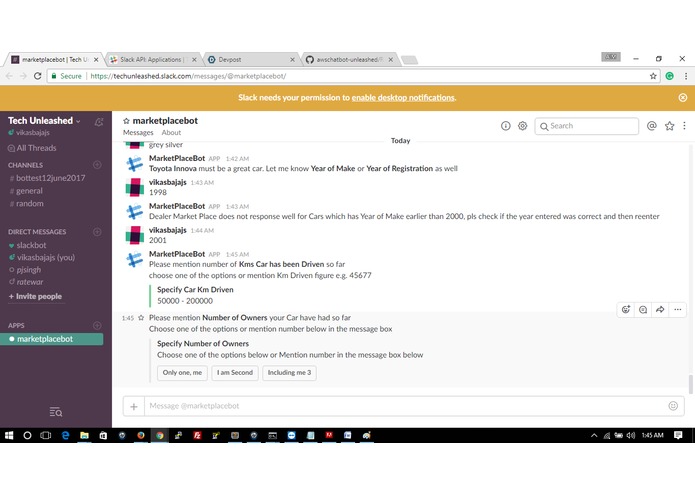Click enable desktop notifications link
Screen dimensions: 695x494
[403, 97]
